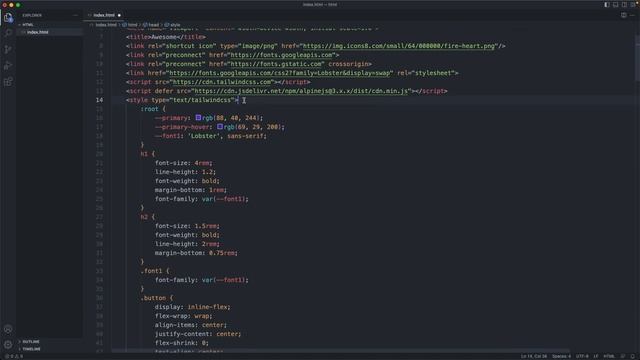Toggle bottom panel layout icon
This screenshot has width=640, height=360.
(616, 4)
